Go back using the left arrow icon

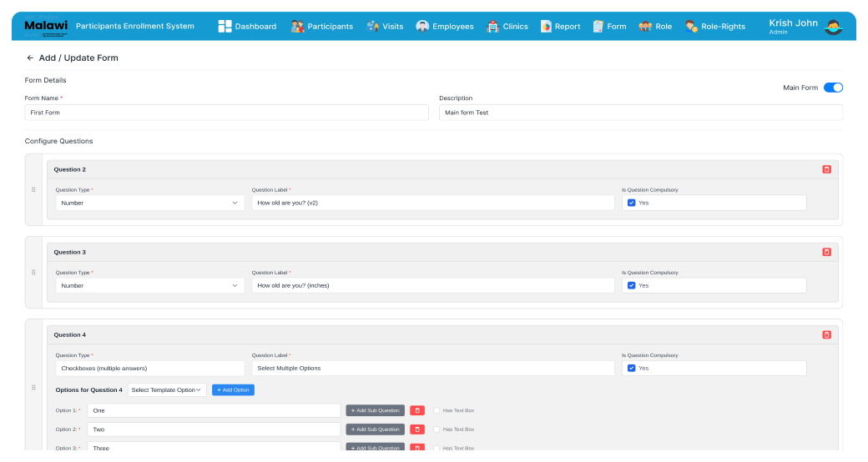[x=30, y=58]
